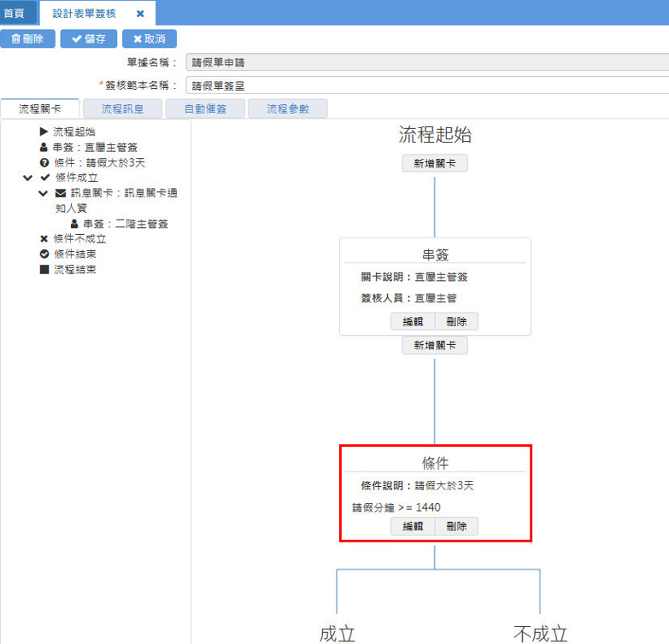Collapse the 訊息關卡 tree node chevron
669x644 pixels.
click(44, 194)
